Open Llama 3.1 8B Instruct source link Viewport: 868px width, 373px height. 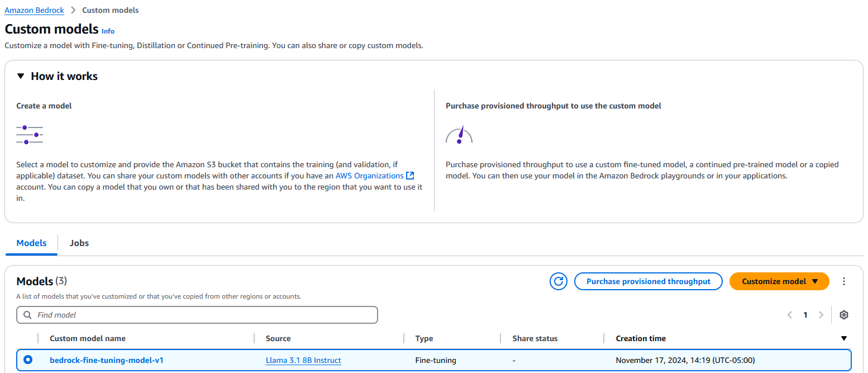(x=303, y=360)
